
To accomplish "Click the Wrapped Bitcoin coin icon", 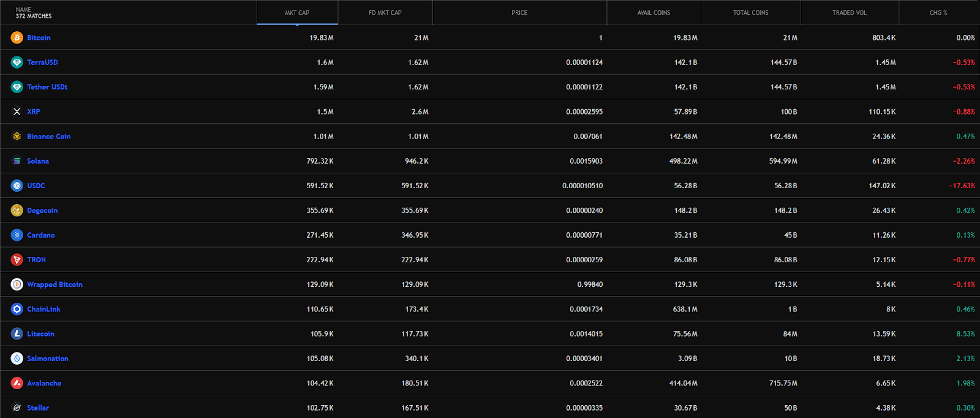I will click(17, 284).
